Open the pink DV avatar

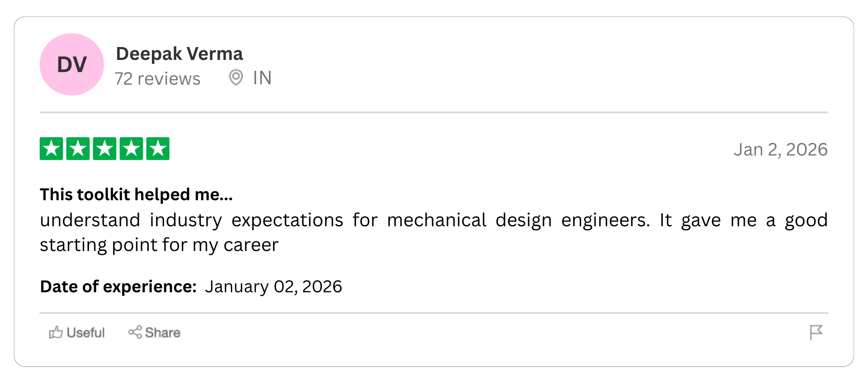72,65
